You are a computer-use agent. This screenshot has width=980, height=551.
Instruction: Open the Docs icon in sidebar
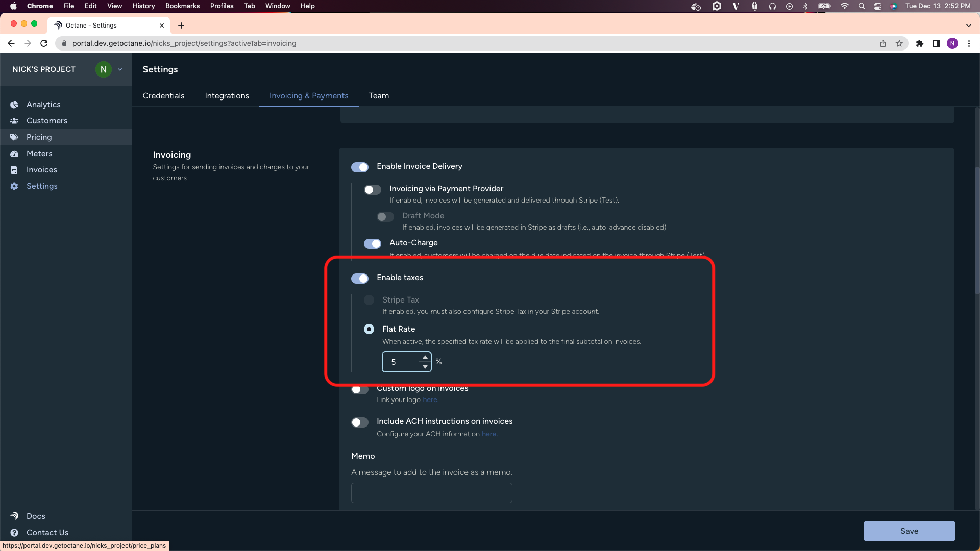coord(14,516)
